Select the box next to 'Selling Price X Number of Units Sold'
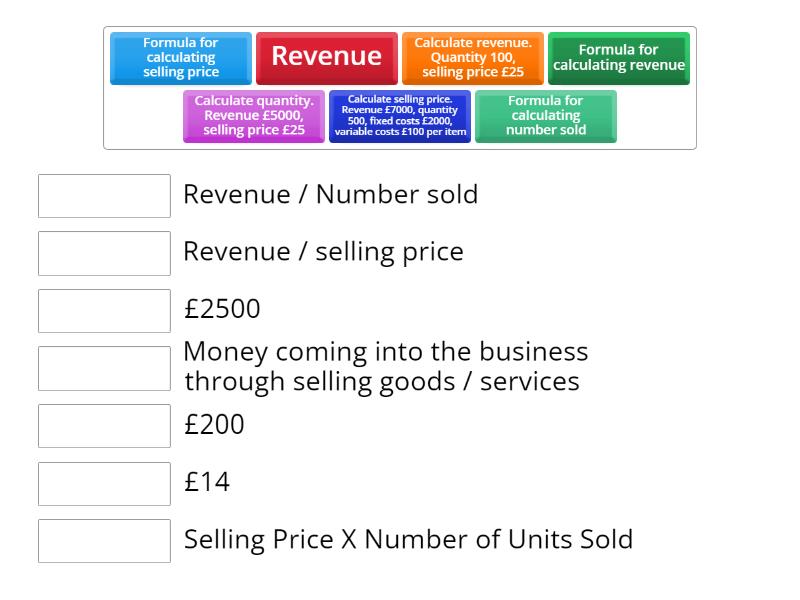Screen dimensions: 800x600 click(x=105, y=541)
